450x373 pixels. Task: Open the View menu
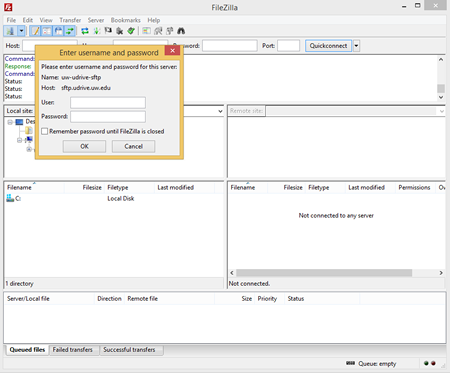(x=46, y=20)
